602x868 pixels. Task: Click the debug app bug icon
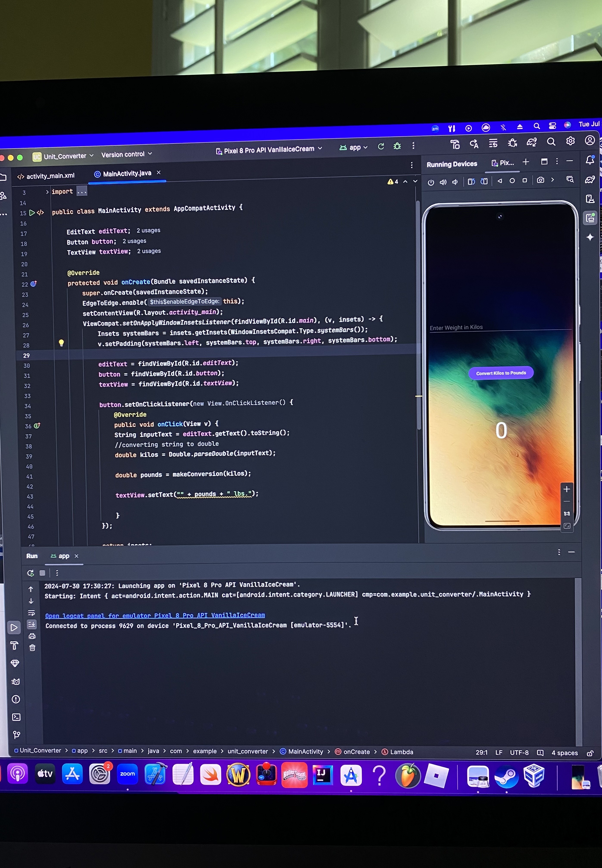397,146
